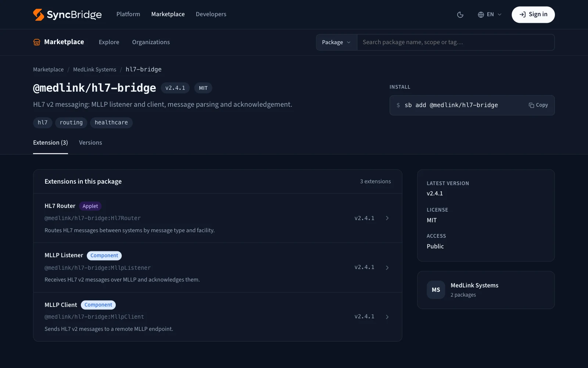Viewport: 588px width, 368px height.
Task: Click the 3 extensions count text
Action: tap(376, 181)
